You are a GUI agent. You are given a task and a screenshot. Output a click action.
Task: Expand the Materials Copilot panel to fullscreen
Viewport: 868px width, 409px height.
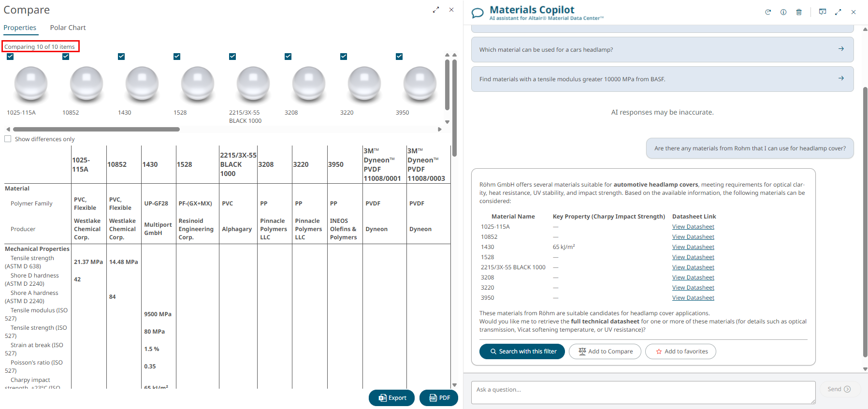(838, 12)
